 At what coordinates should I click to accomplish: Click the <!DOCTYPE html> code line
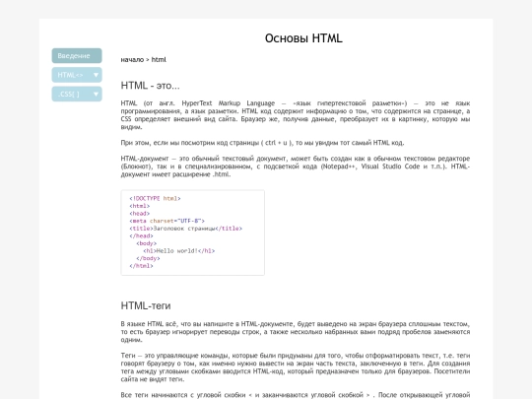(155, 198)
